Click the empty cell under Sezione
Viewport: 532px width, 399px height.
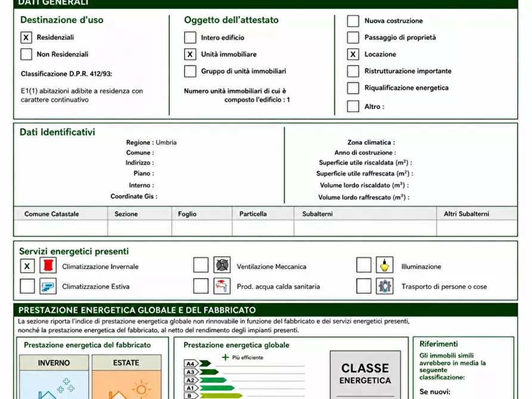(x=140, y=227)
